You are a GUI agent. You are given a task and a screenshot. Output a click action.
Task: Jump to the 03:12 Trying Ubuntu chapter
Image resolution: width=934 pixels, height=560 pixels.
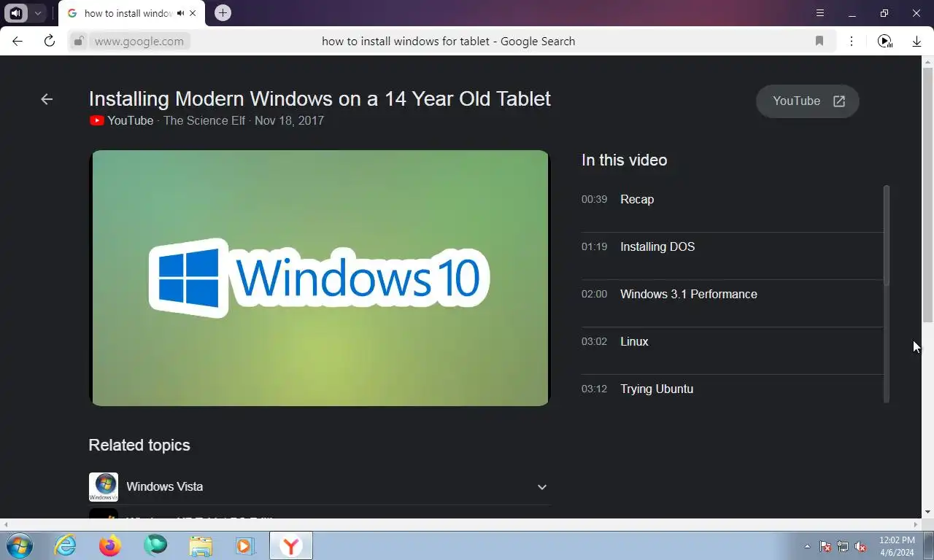[732, 389]
